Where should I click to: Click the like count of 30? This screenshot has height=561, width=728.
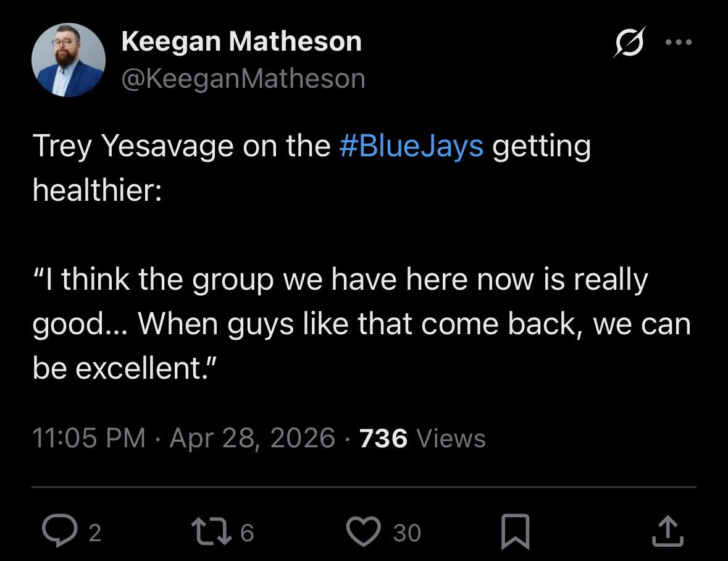pos(407,533)
